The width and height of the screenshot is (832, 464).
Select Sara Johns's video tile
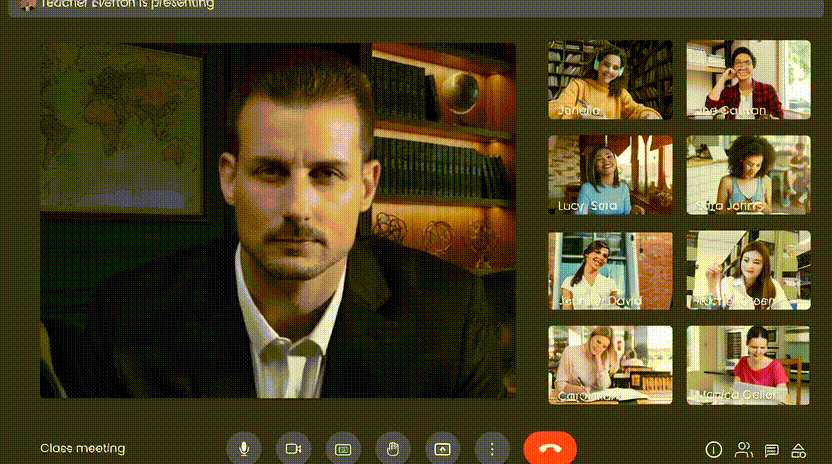748,175
